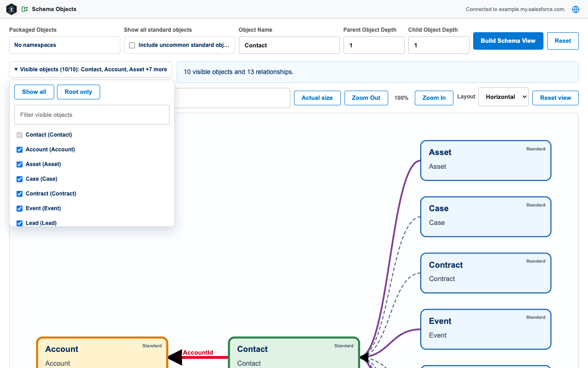The image size is (588, 368).
Task: Select the Asset object node
Action: (x=486, y=161)
